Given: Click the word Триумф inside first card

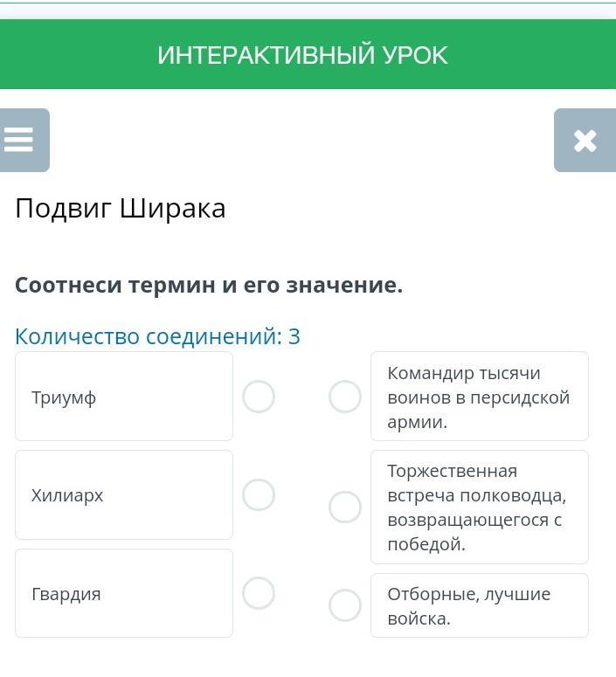Looking at the screenshot, I should coord(64,397).
